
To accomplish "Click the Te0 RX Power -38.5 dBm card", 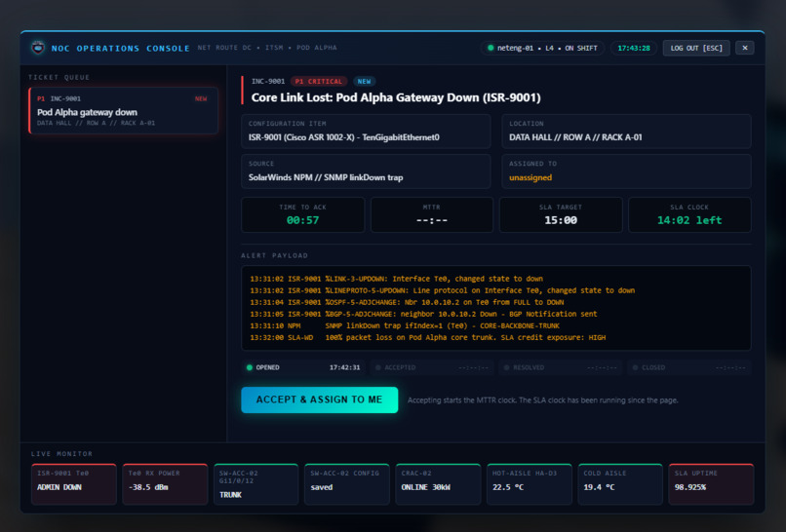I will [165, 484].
